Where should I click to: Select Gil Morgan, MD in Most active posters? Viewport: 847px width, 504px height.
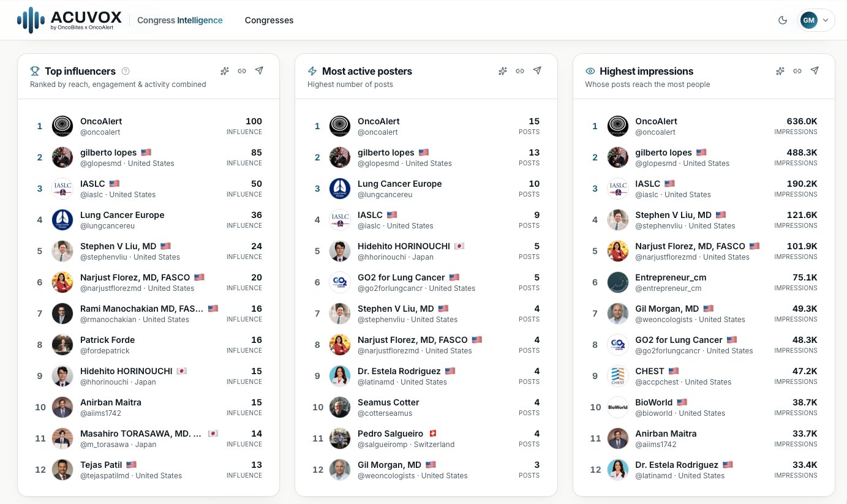pos(390,465)
